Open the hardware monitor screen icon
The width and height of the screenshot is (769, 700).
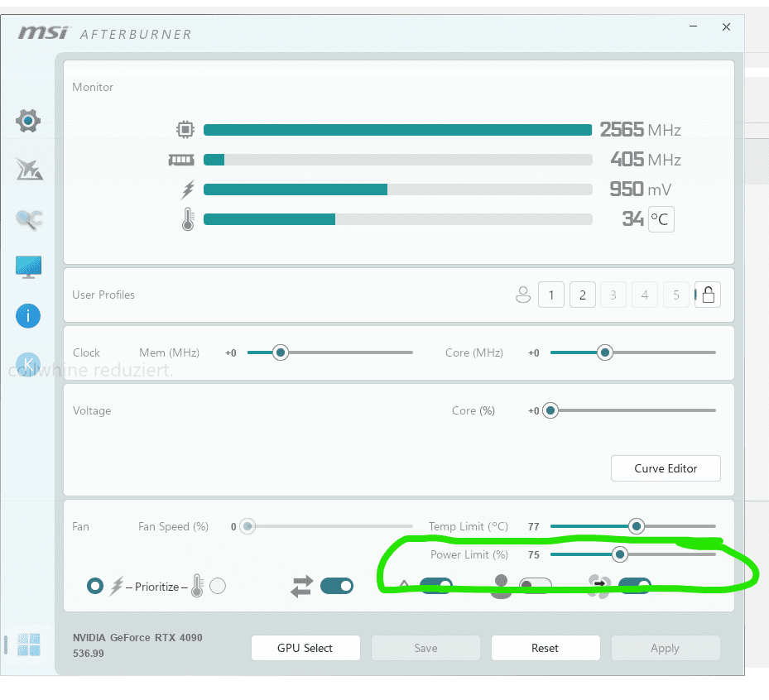pyautogui.click(x=28, y=267)
